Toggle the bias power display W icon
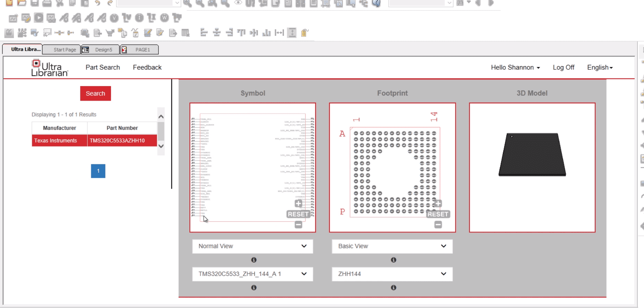 coord(164,18)
